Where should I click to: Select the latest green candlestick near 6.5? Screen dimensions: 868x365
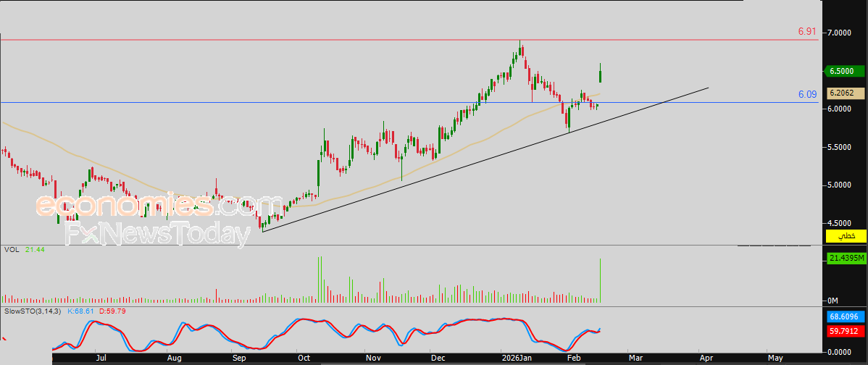[x=601, y=72]
